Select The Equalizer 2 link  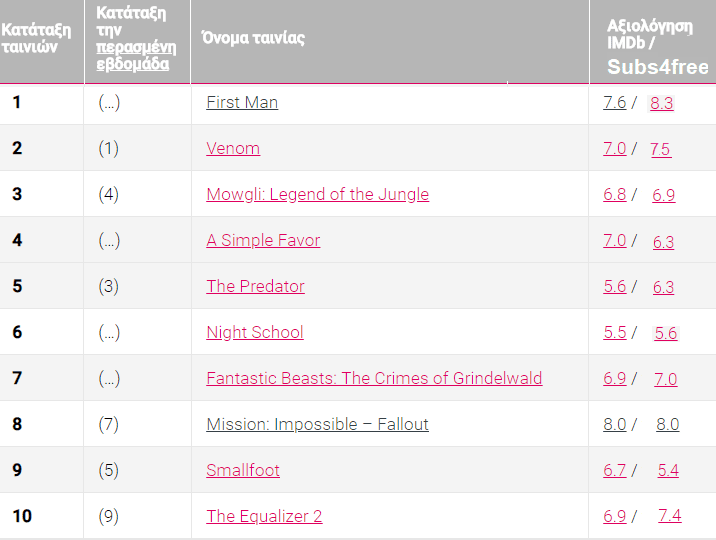[264, 516]
